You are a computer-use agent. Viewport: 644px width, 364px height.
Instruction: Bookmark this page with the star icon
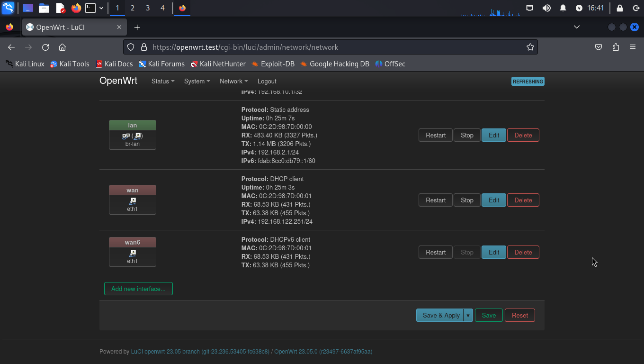[x=530, y=47]
